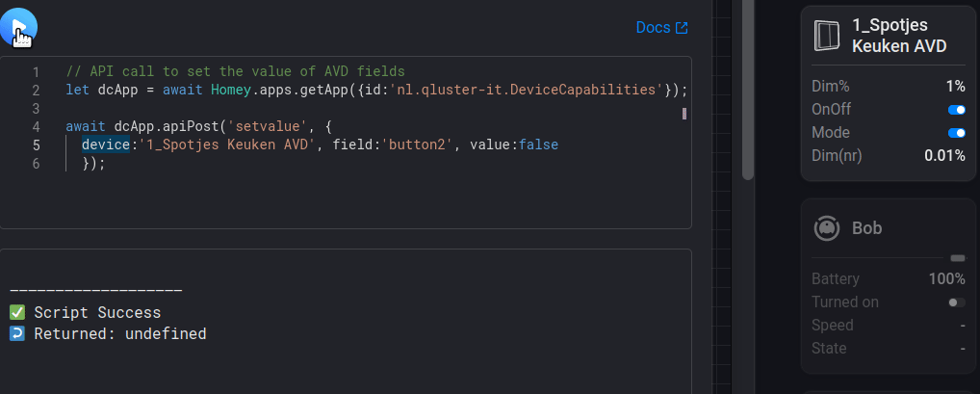
Task: Click the 1_Spotjes Keuken AVD device icon
Action: [827, 36]
